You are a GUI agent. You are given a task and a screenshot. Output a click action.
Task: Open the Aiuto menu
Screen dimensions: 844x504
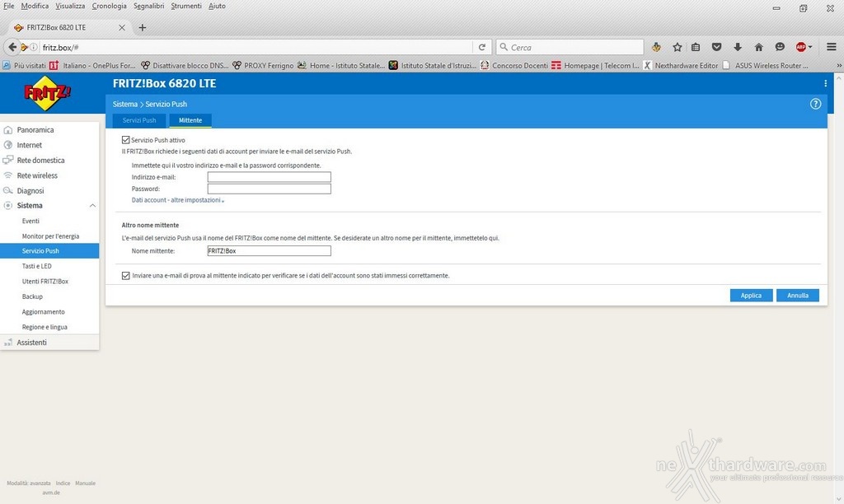tap(217, 6)
